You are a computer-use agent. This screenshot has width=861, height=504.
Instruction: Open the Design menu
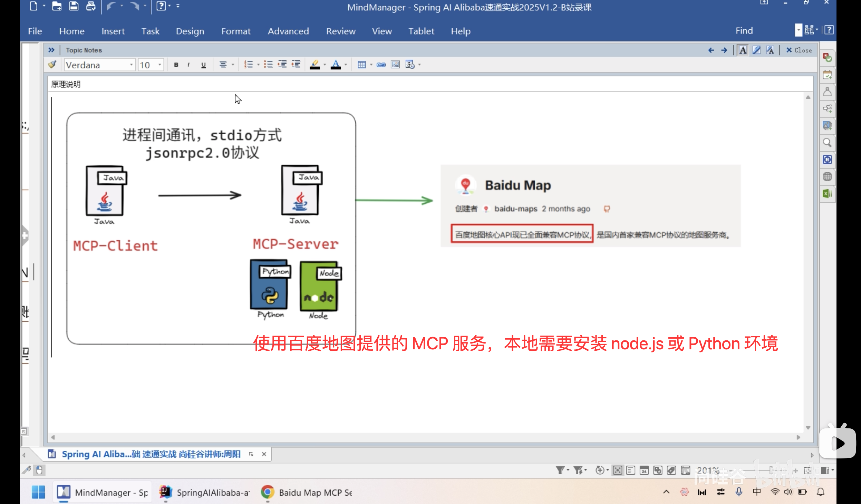(190, 31)
